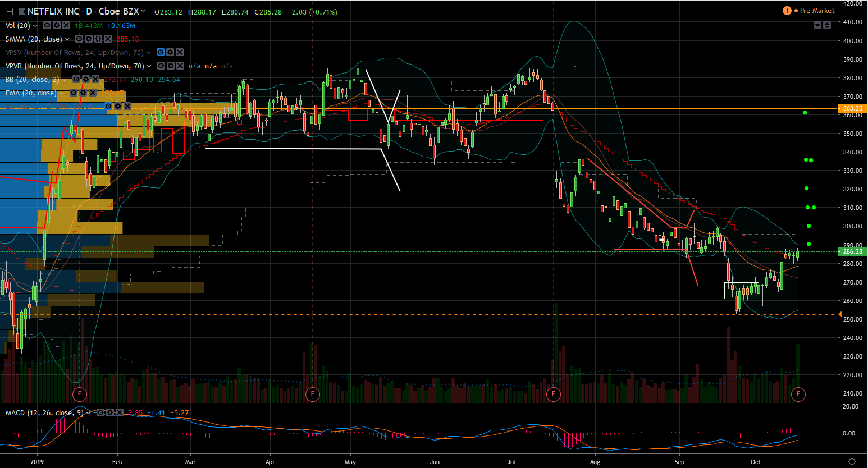The image size is (868, 468).
Task: Click the pane move-down arrow button
Action: pyautogui.click(x=817, y=25)
